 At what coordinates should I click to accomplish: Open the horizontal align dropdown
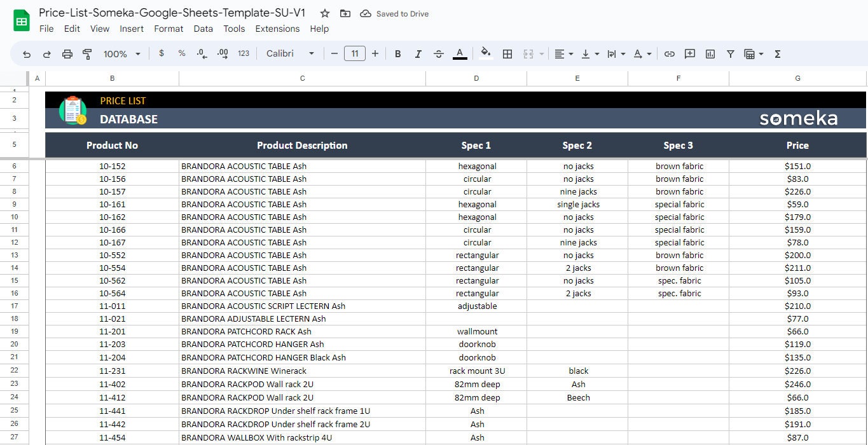click(562, 53)
